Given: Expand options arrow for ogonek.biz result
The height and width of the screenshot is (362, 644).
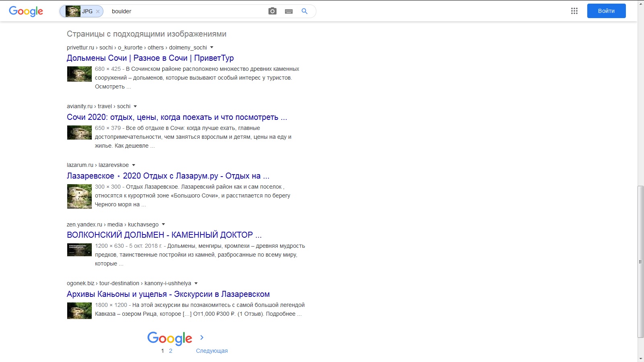Looking at the screenshot, I should (x=196, y=283).
